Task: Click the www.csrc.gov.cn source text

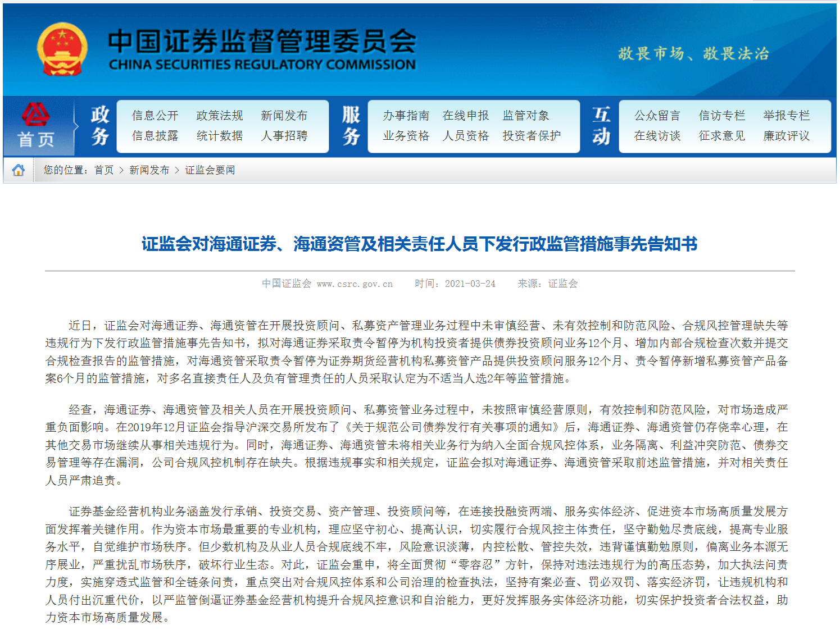Action: tap(355, 284)
